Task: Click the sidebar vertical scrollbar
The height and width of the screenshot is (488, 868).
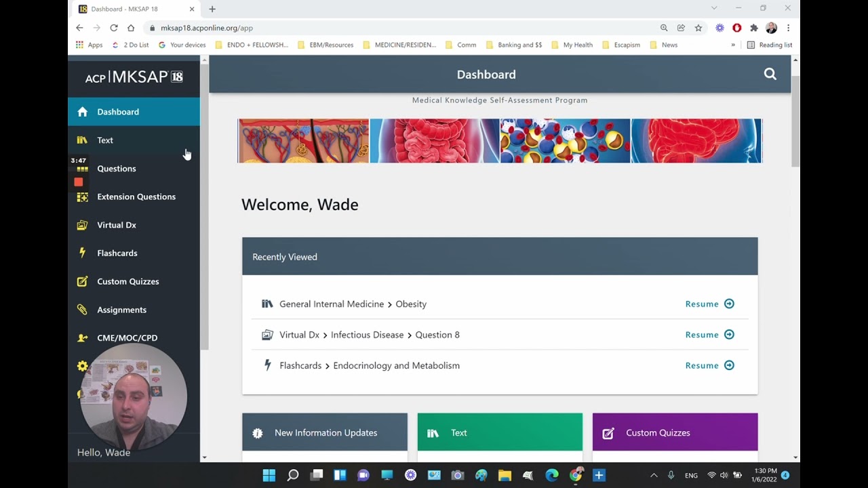Action: tap(204, 207)
